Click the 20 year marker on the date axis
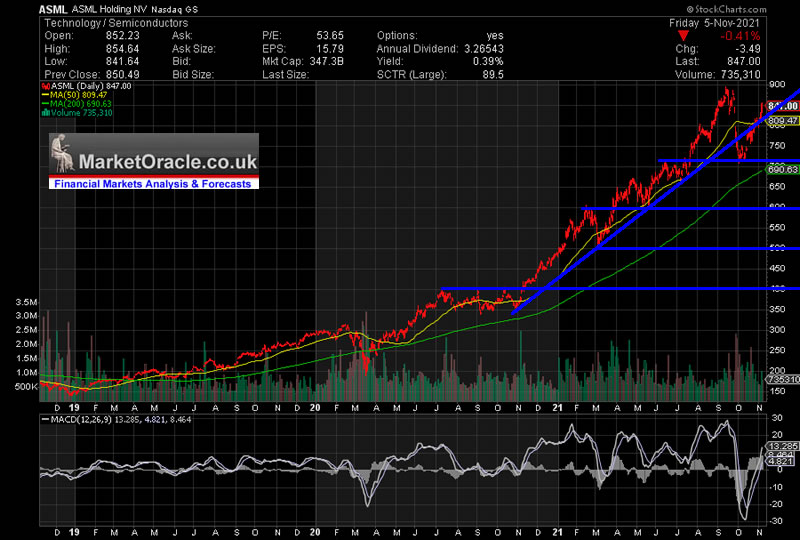Screen dimensions: 800x540 point(315,406)
